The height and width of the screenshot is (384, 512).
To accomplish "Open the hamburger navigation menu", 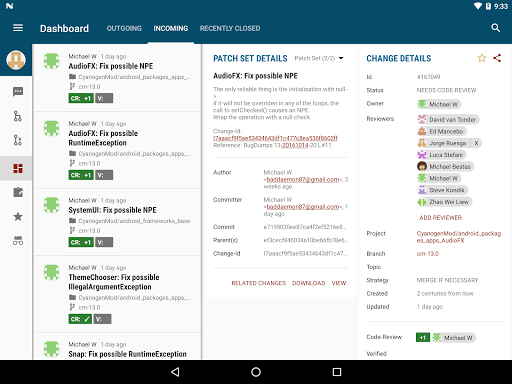I will (18, 28).
